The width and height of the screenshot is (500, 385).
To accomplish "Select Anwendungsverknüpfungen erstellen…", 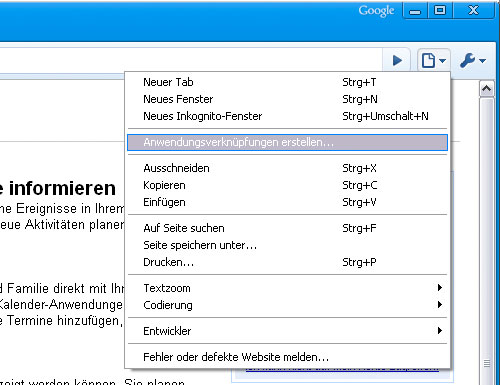I will (x=287, y=142).
